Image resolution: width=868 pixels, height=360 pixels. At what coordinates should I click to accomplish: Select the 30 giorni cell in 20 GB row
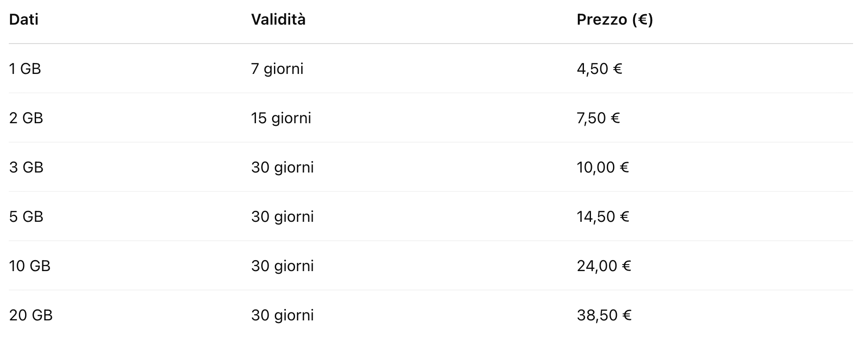(282, 316)
